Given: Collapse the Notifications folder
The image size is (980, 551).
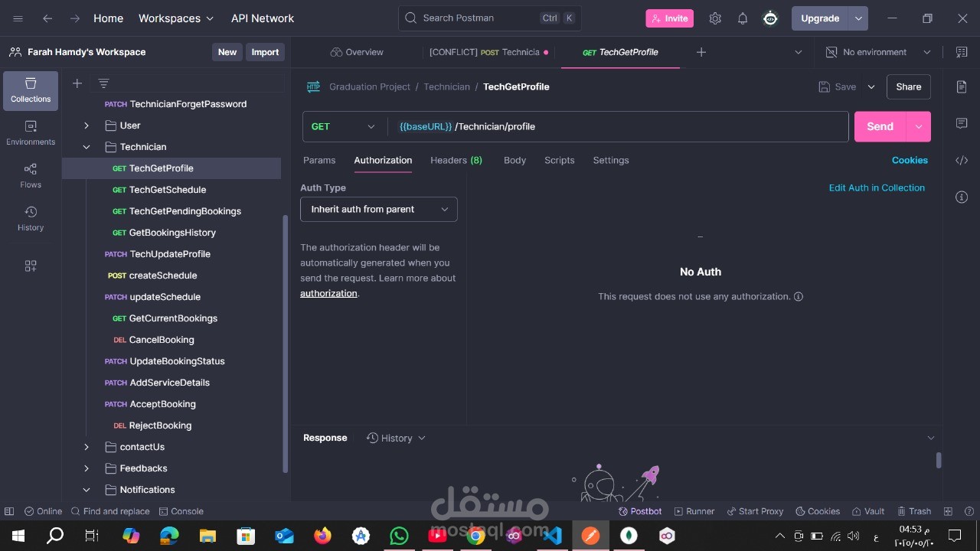Looking at the screenshot, I should coord(87,490).
